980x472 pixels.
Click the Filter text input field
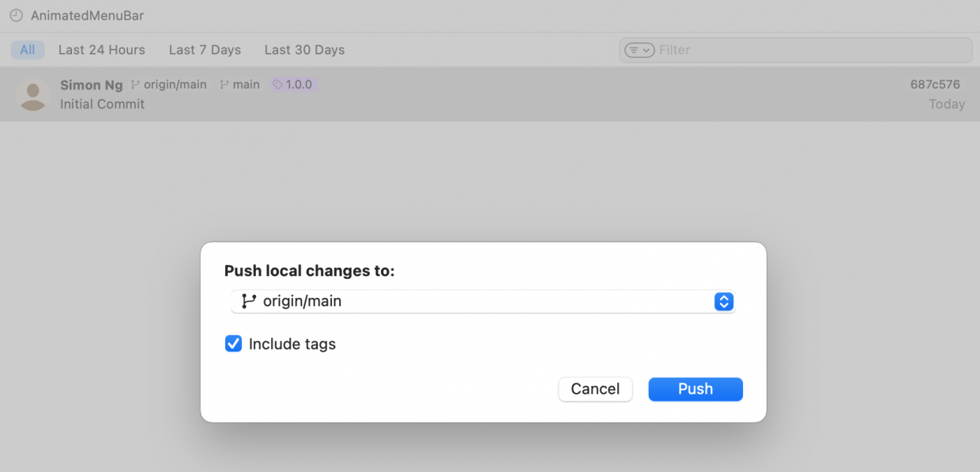click(x=806, y=50)
